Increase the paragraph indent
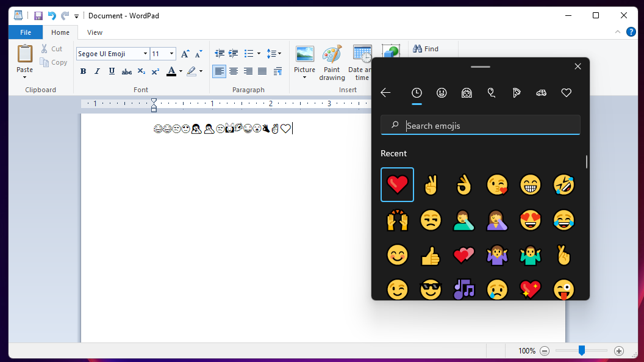This screenshot has width=644, height=362. 234,54
